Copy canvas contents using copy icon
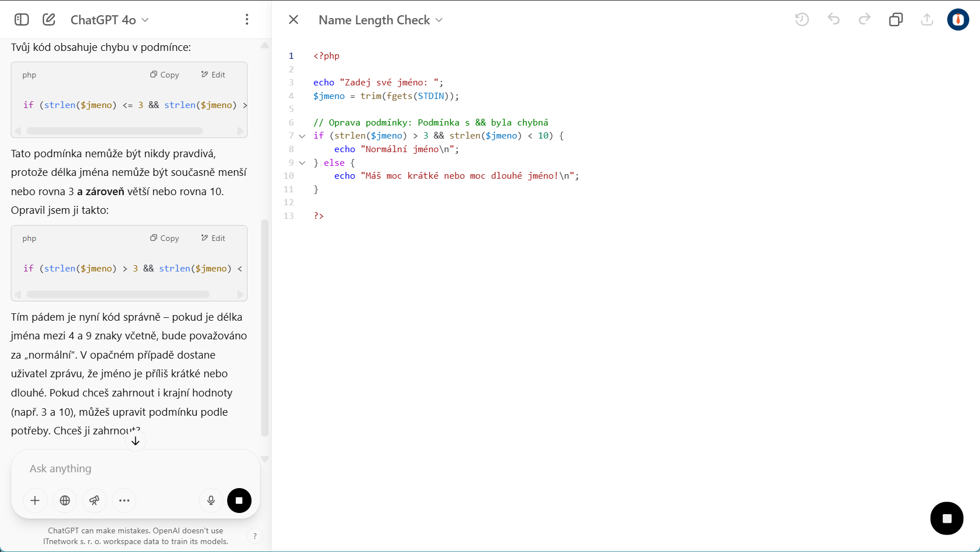The image size is (980, 552). pos(896,20)
